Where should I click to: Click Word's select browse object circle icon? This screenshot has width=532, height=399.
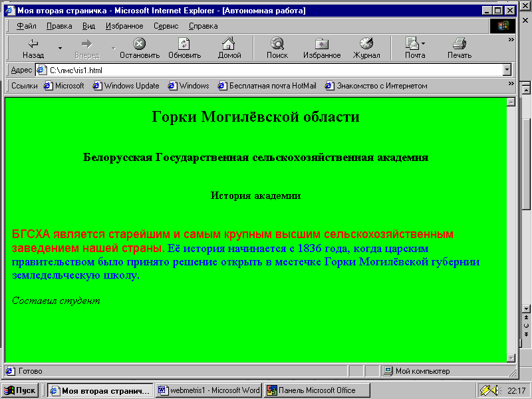pos(526,326)
